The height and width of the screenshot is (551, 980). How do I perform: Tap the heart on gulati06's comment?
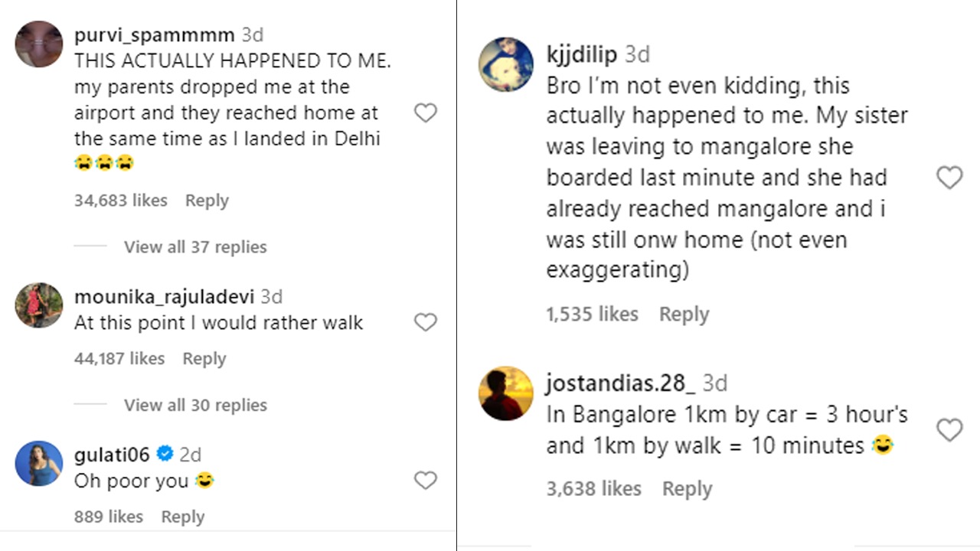(425, 481)
